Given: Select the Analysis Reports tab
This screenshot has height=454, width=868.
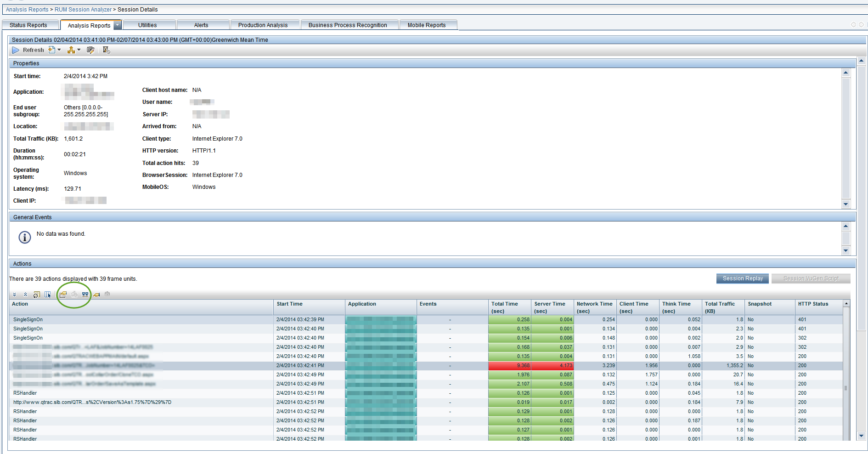Looking at the screenshot, I should click(89, 25).
